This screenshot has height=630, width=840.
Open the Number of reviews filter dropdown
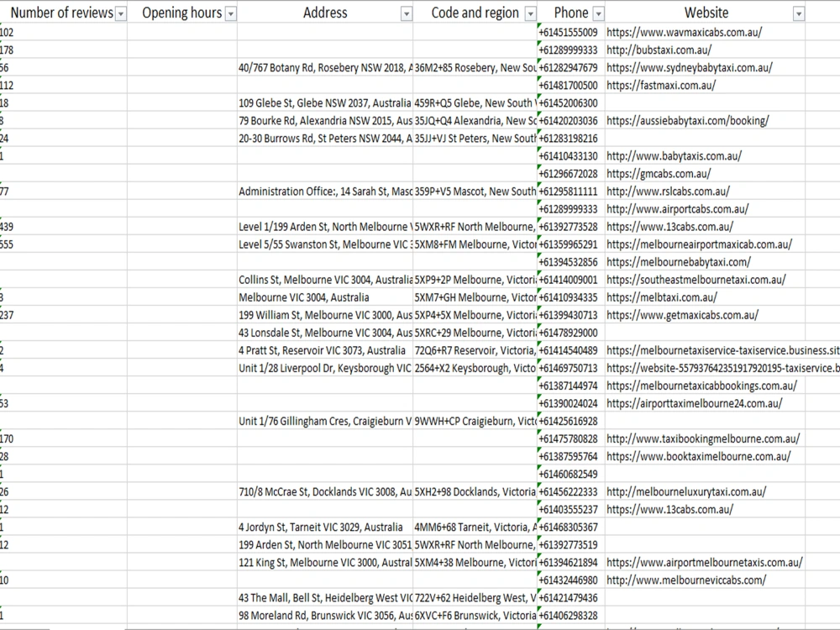tap(121, 14)
